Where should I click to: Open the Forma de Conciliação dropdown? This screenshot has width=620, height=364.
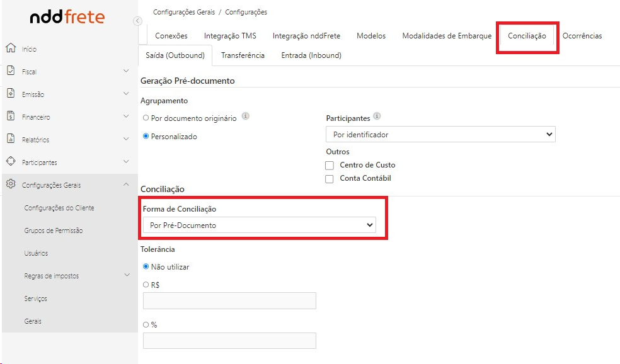pyautogui.click(x=259, y=225)
